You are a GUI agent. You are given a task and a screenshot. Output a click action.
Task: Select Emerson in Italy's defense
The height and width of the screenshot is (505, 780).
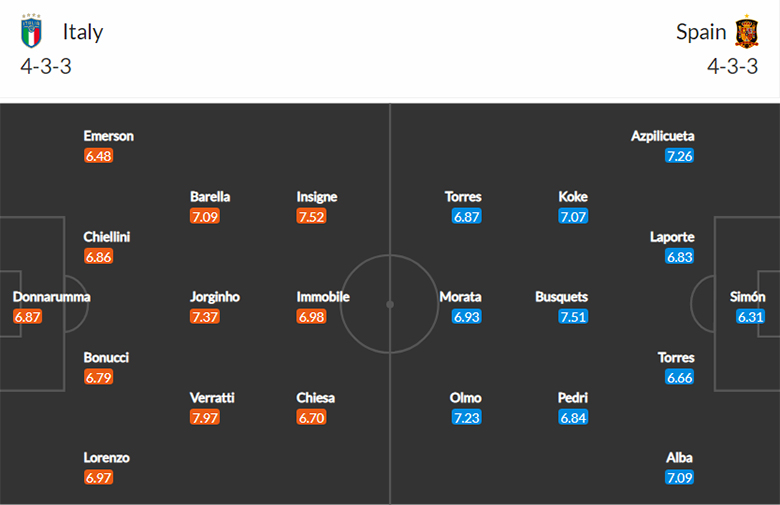coord(108,136)
